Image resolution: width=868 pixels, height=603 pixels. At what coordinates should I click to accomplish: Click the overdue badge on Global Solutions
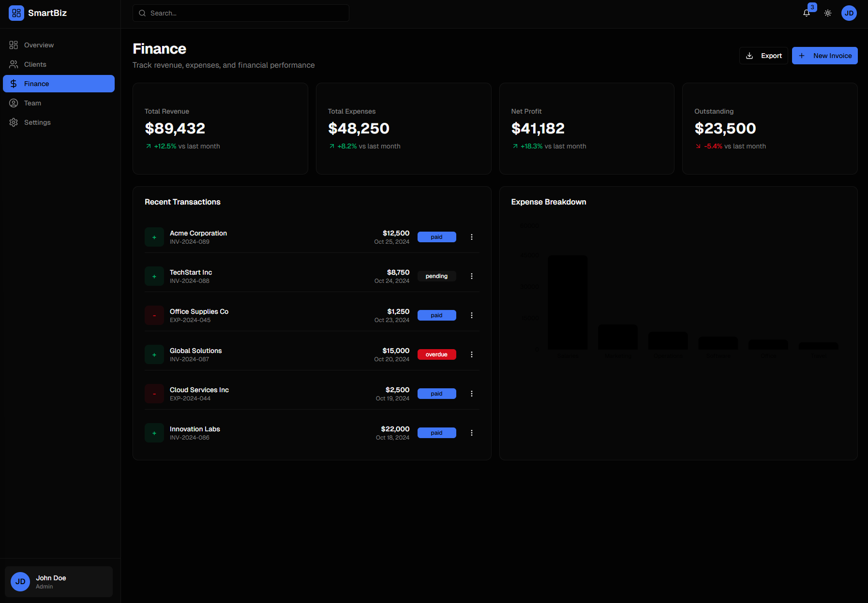(x=436, y=354)
